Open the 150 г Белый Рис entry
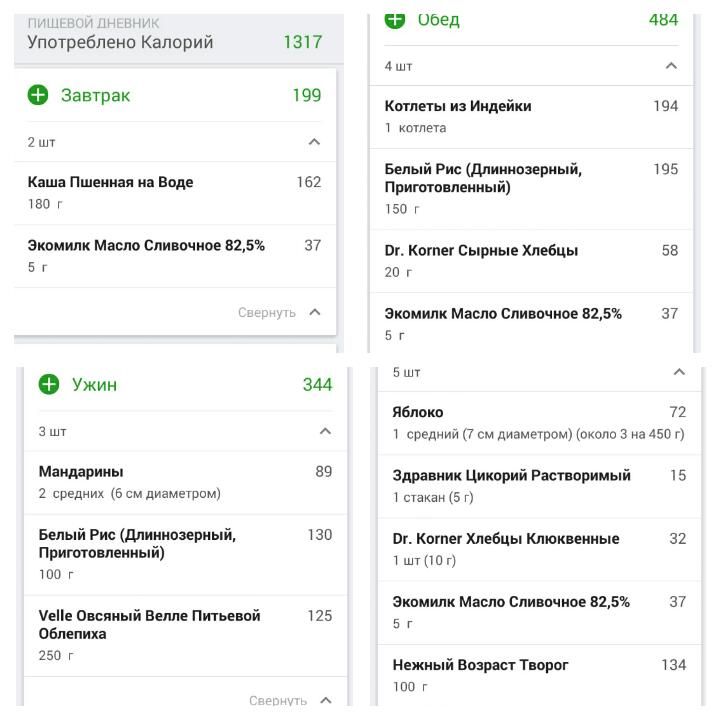720x720 pixels. point(530,188)
